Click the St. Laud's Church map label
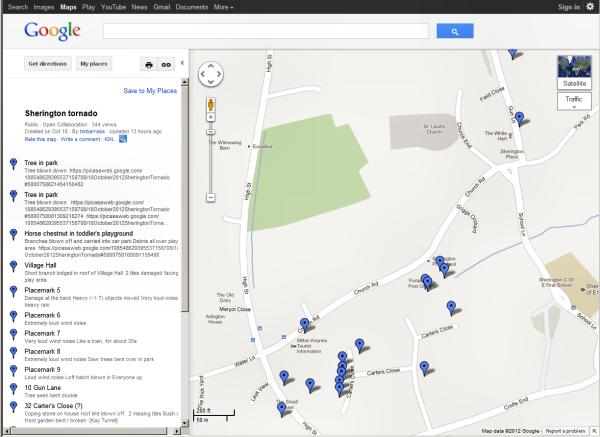600x437 pixels. click(x=434, y=129)
